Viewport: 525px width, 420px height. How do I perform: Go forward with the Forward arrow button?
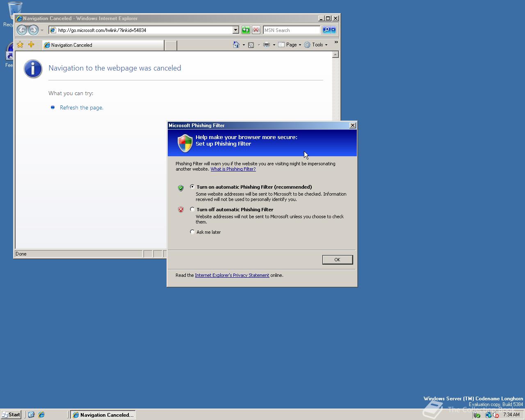[x=33, y=30]
